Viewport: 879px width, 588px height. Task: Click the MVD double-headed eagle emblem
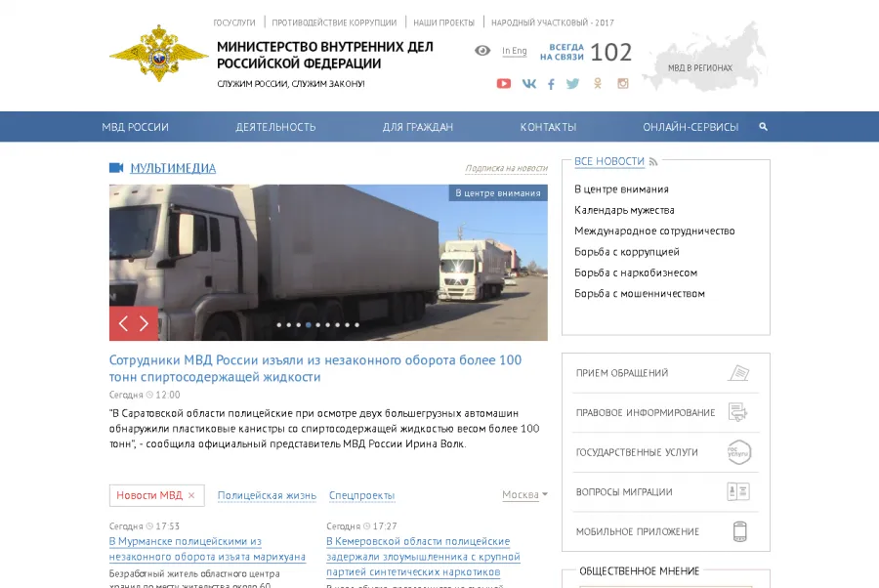pyautogui.click(x=158, y=54)
